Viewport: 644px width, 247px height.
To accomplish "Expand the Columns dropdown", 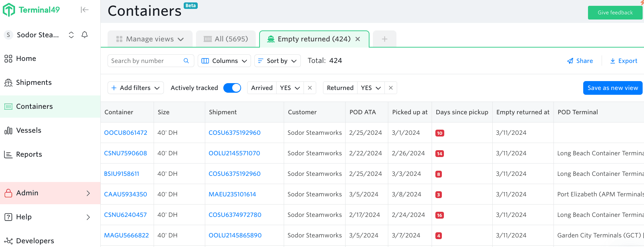I will tap(224, 61).
